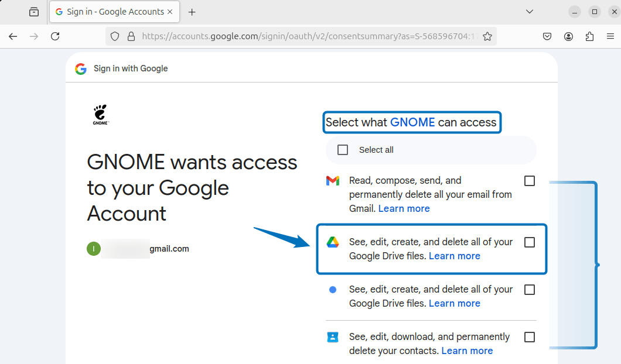Screen dimensions: 621x364
Task: Open the tab list chevron dropdown
Action: coord(529,11)
